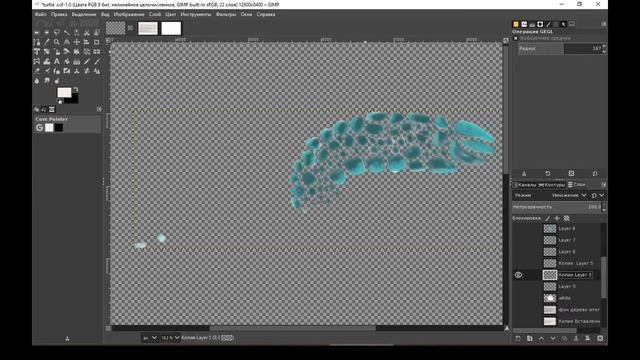Open the zoom percentage dropdown in status bar

coord(171,338)
